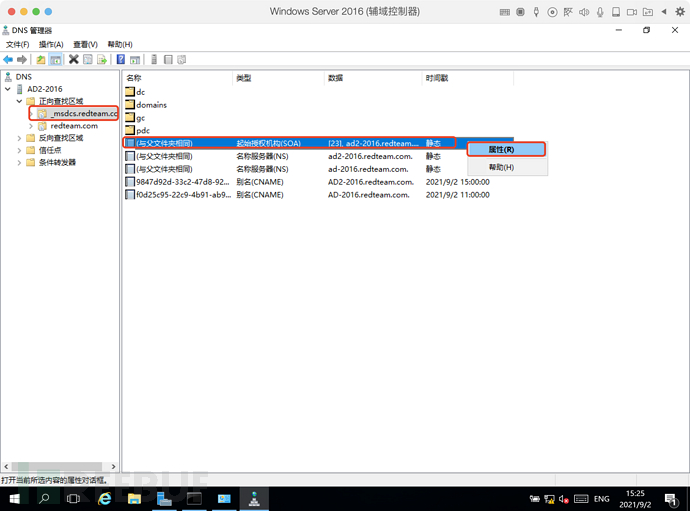
Task: Click the USB plug icon in VM title bar
Action: pos(536,12)
